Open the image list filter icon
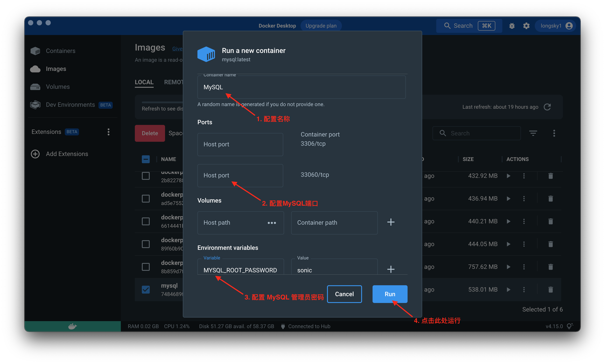The height and width of the screenshot is (364, 605). click(533, 133)
